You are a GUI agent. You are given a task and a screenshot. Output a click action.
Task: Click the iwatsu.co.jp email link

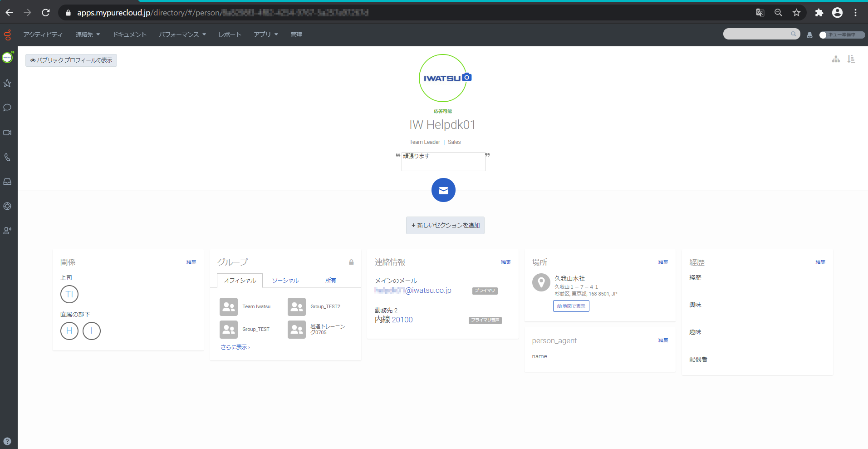pyautogui.click(x=413, y=291)
